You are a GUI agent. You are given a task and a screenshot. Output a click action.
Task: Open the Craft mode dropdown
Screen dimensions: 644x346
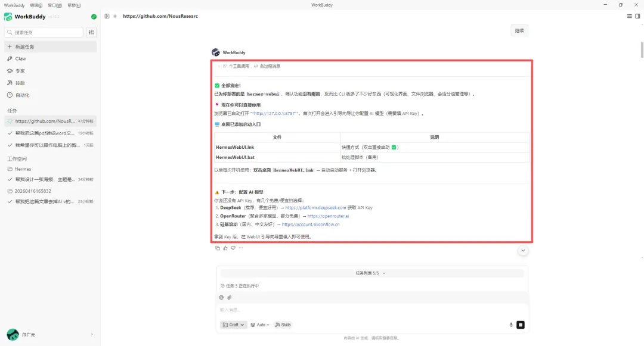click(233, 325)
